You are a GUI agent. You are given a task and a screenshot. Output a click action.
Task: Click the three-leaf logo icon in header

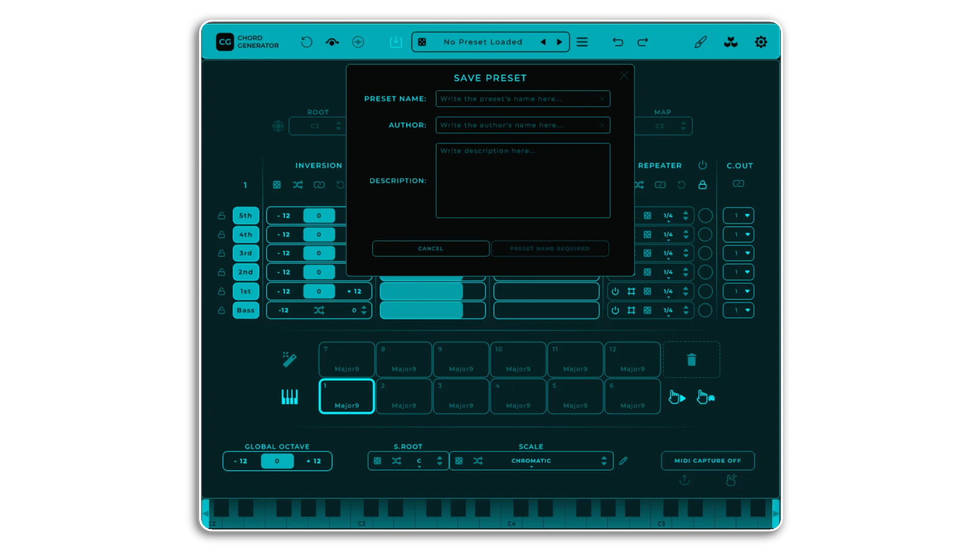[731, 42]
